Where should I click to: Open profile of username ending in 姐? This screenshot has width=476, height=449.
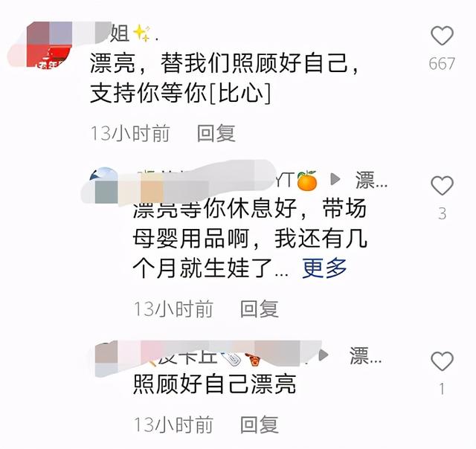tap(91, 33)
